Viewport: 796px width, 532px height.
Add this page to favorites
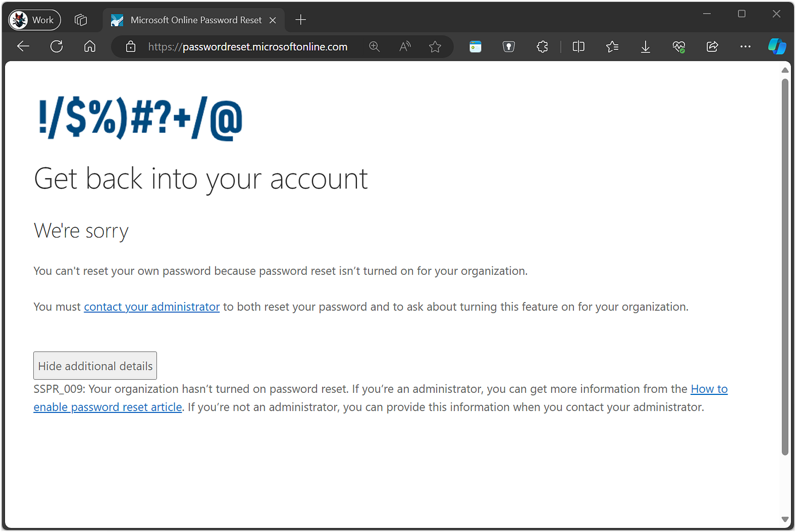pyautogui.click(x=435, y=46)
